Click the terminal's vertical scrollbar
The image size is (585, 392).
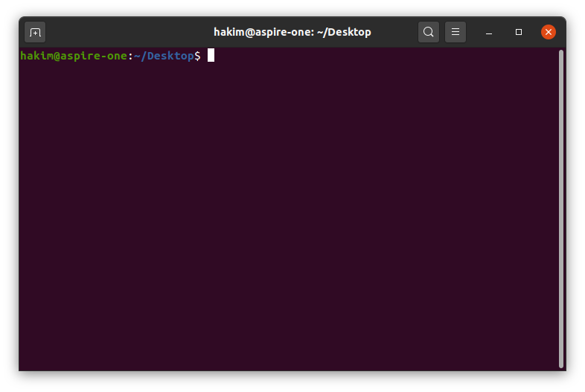(x=560, y=209)
